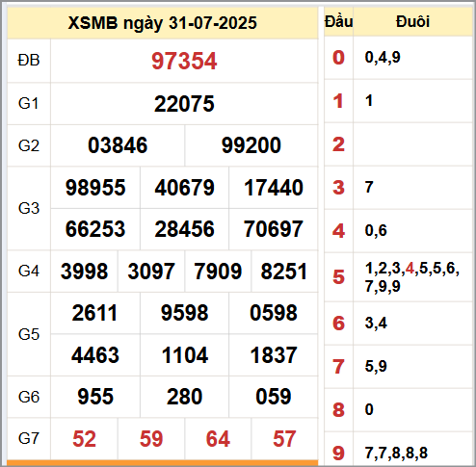Click tail value 0 for head 8

coord(369,409)
